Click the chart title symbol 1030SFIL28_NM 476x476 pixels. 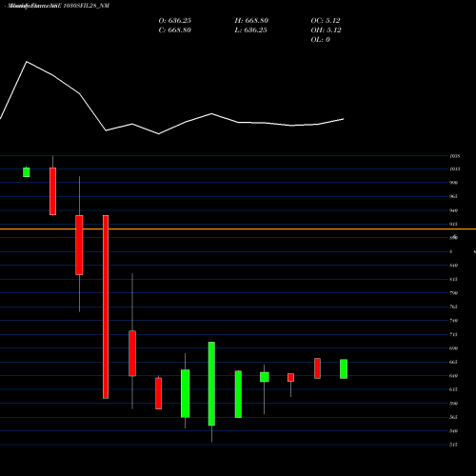point(87,6)
